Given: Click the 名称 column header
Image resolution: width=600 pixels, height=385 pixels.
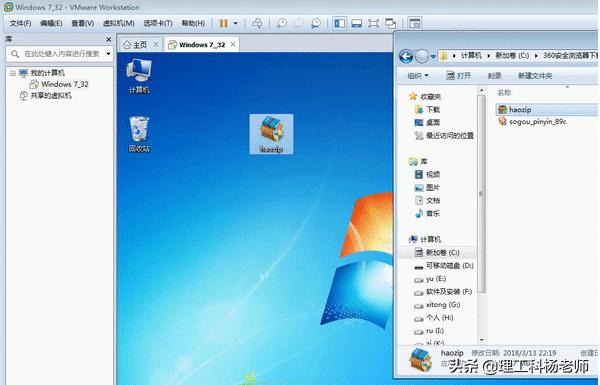Looking at the screenshot, I should 504,93.
